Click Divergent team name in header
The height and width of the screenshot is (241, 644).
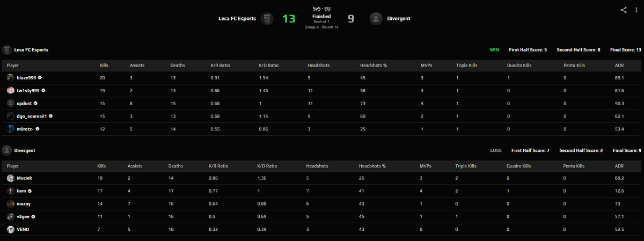click(x=399, y=19)
